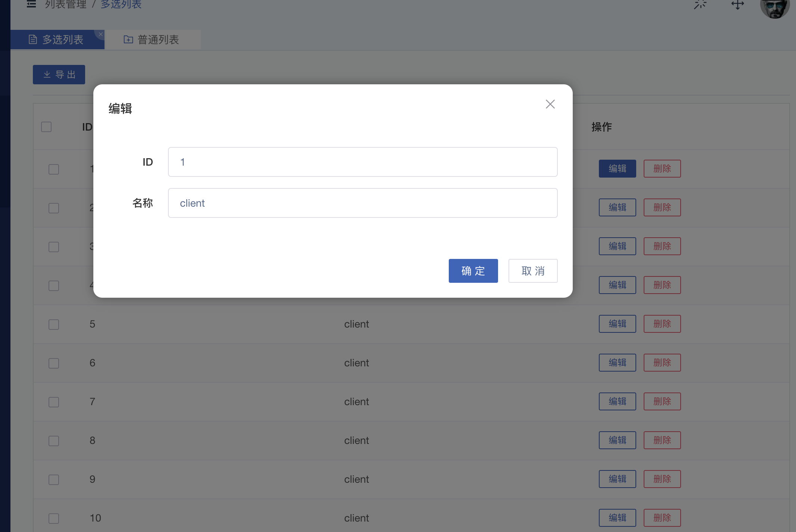Close the edit dialog with X icon
The image size is (796, 532).
click(550, 104)
